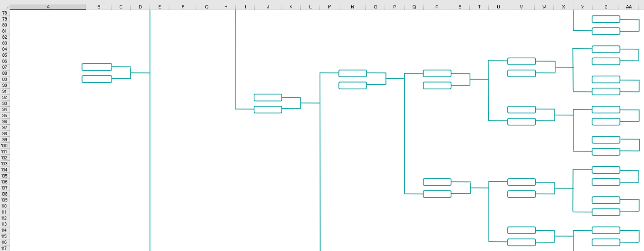This screenshot has width=644, height=251.
Task: Select the bracket box in column V row 114
Action: tap(521, 230)
